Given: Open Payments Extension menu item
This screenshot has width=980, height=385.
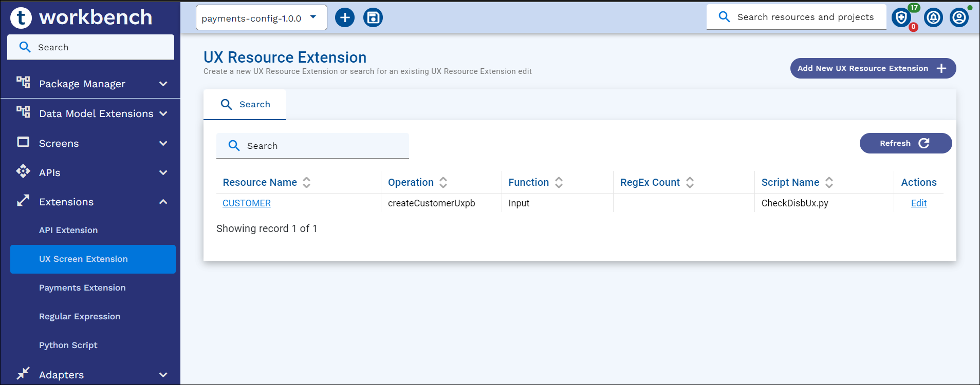Looking at the screenshot, I should 82,287.
